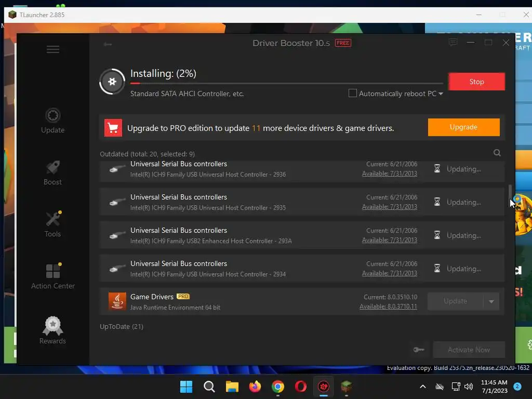Viewport: 532px width, 399px height.
Task: Expand the Automatically reboot PC dropdown arrow
Action: pyautogui.click(x=441, y=94)
